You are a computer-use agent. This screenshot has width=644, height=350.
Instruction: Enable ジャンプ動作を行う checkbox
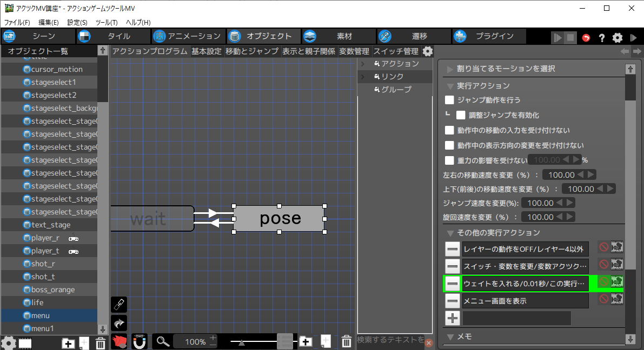click(x=449, y=100)
